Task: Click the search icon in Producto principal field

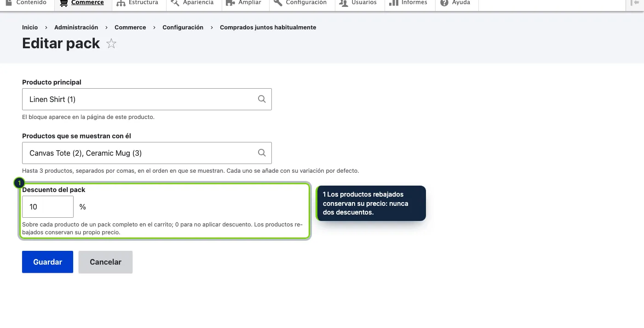Action: [262, 99]
